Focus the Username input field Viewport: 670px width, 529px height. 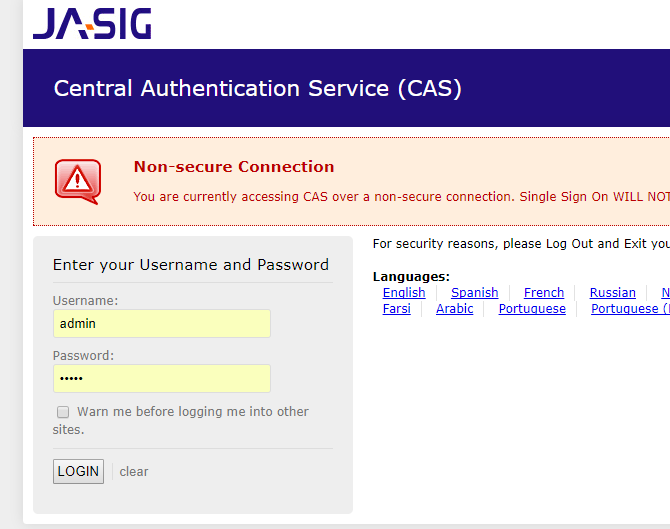click(161, 323)
